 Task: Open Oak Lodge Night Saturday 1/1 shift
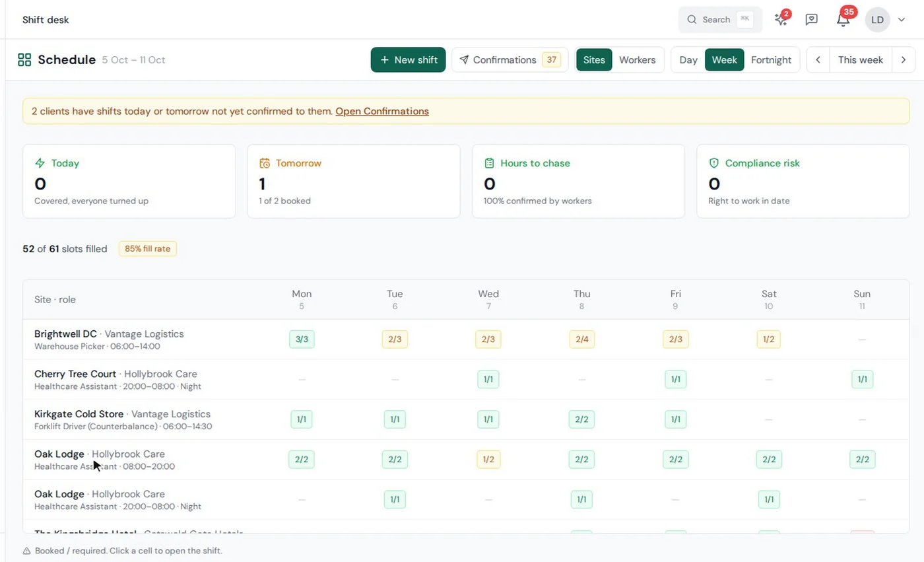click(769, 500)
